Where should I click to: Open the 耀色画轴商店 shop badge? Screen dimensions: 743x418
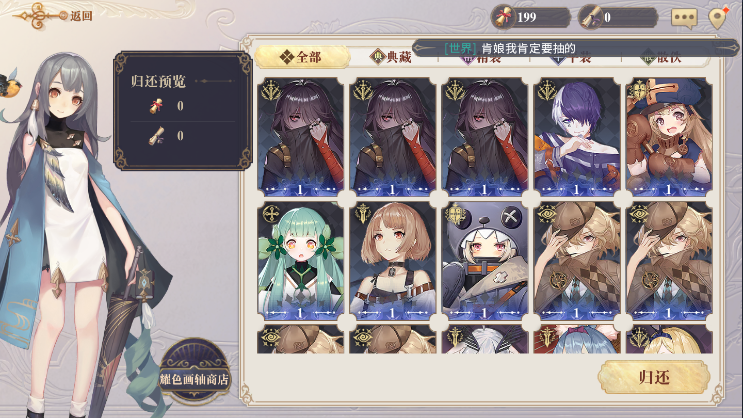point(194,372)
